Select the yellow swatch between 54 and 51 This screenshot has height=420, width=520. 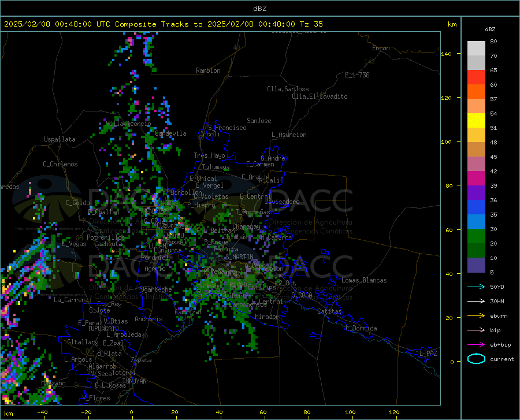click(x=476, y=121)
